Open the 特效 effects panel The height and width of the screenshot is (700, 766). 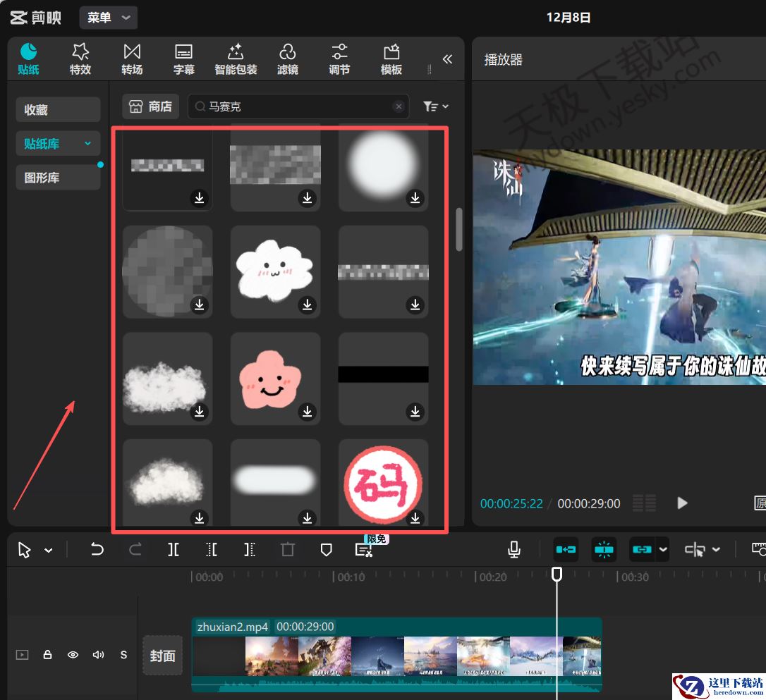point(80,59)
